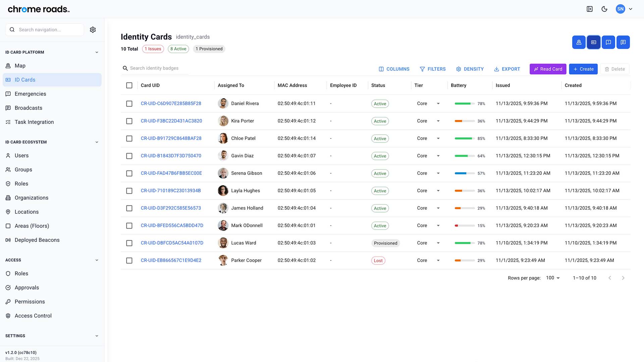Screen dimensions: 644x362
Task: Open the blue Broadcasts message shortcut button
Action: pyautogui.click(x=623, y=42)
